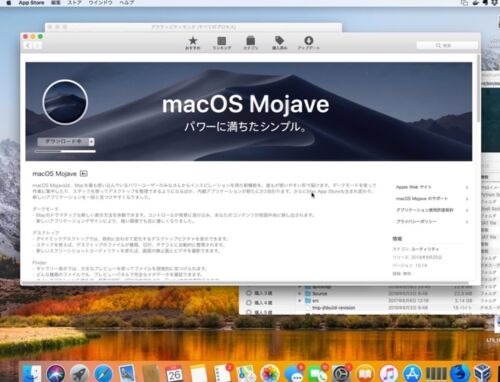Click the App Store window vertical scrollbar
This screenshot has width=500, height=382.
click(478, 88)
